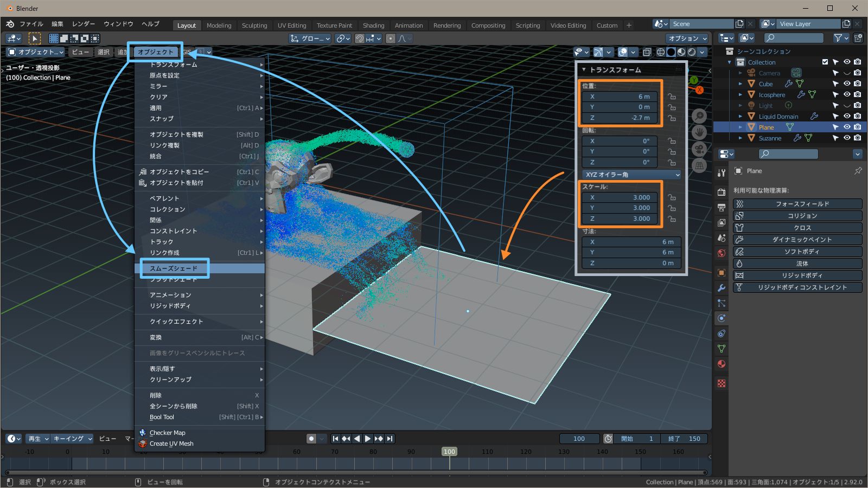The image size is (868, 488).
Task: Switch viewport to rendered shading
Action: tap(692, 52)
